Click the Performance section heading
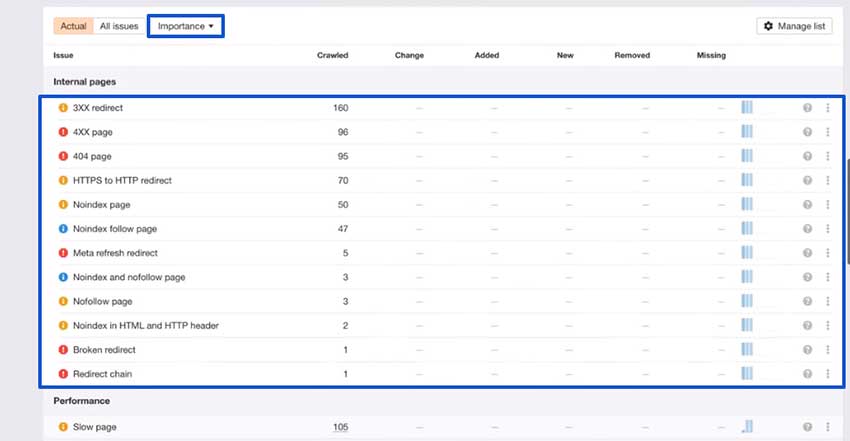 coord(81,401)
